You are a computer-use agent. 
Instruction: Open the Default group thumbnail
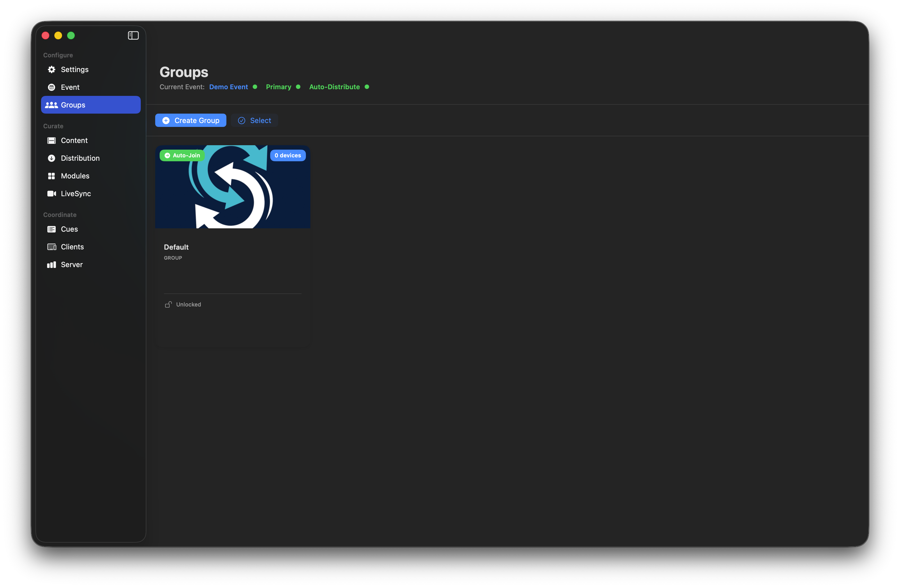232,187
